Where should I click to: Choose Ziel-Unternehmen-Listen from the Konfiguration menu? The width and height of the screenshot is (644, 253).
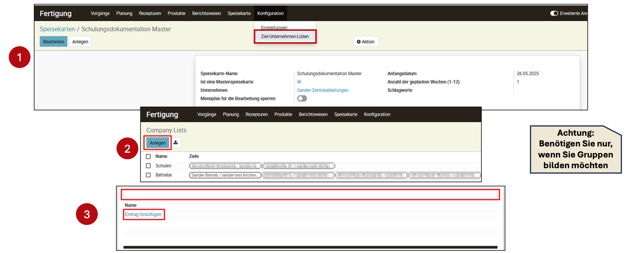(x=285, y=37)
